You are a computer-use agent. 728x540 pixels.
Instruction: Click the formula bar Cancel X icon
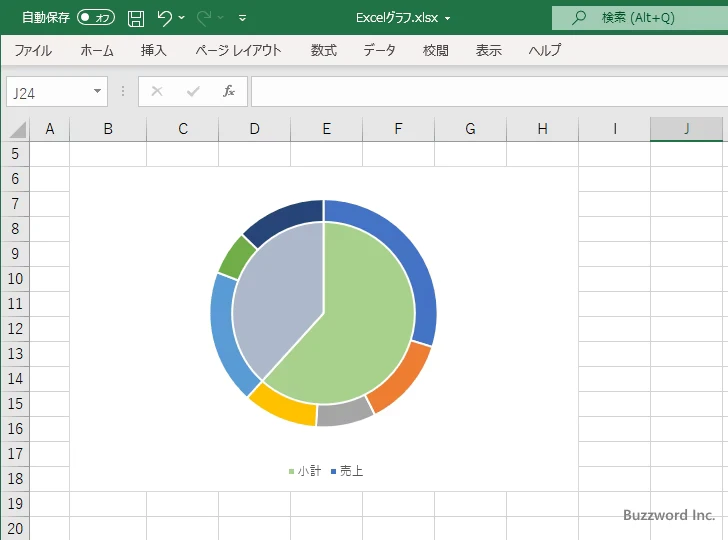point(157,91)
